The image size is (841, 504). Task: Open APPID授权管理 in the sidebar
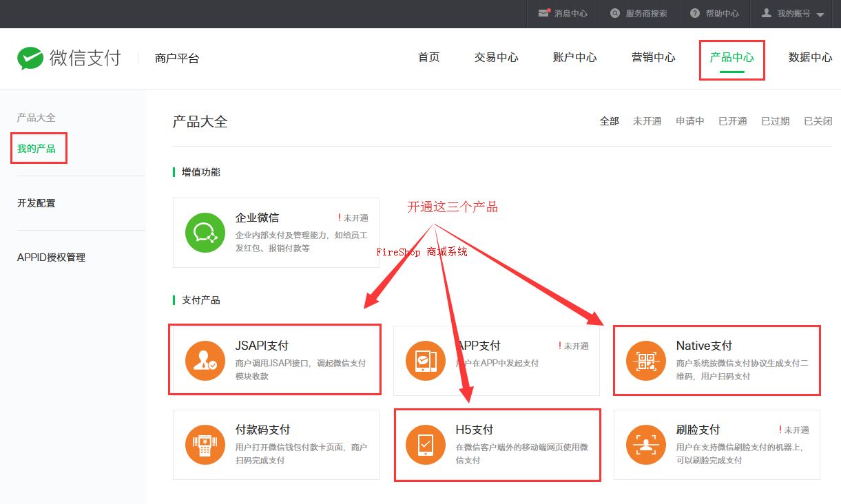[51, 258]
